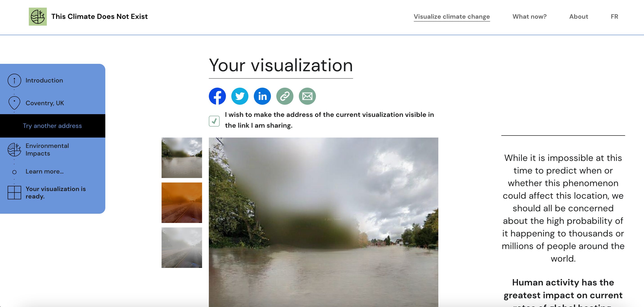Click the Introduction info icon
The width and height of the screenshot is (644, 307).
14,80
